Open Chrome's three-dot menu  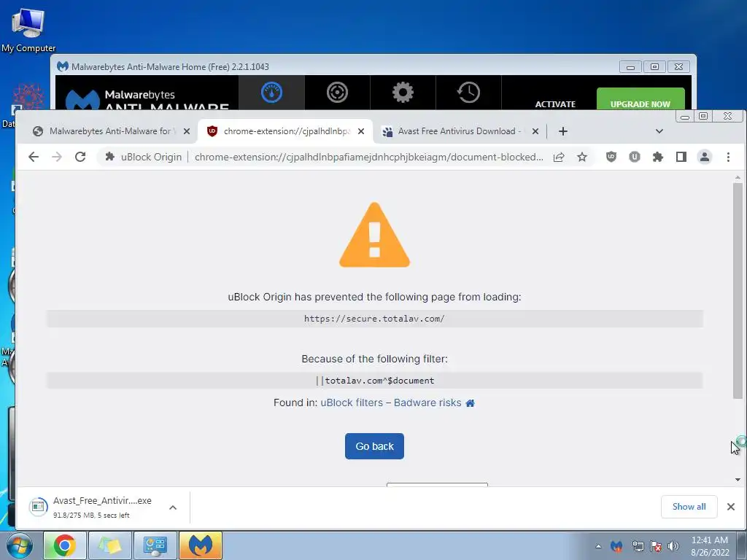click(728, 157)
